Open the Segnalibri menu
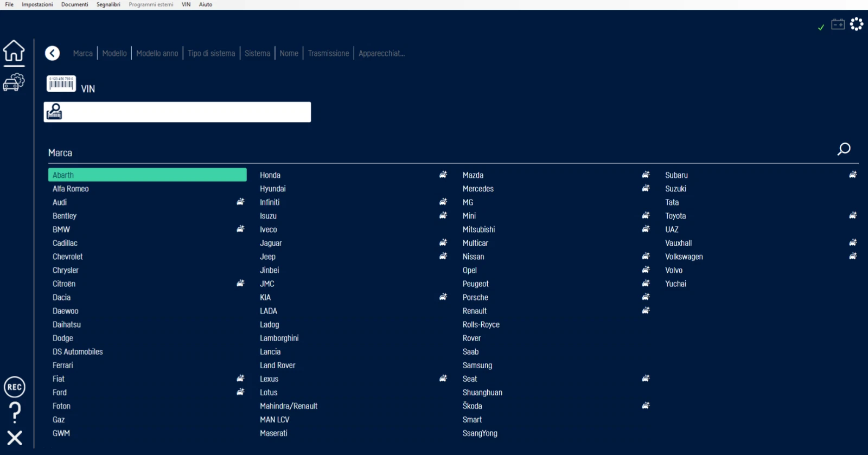The image size is (868, 455). click(x=108, y=4)
